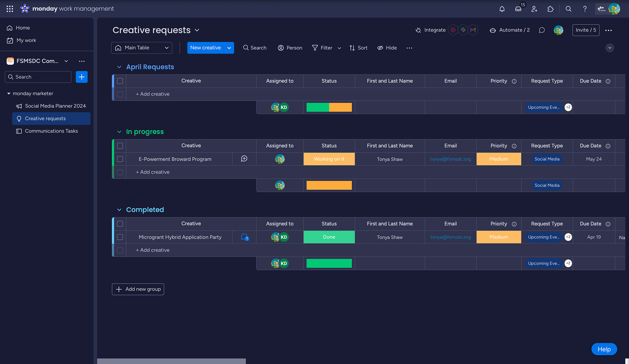
Task: Click the Add new group button
Action: click(x=138, y=289)
